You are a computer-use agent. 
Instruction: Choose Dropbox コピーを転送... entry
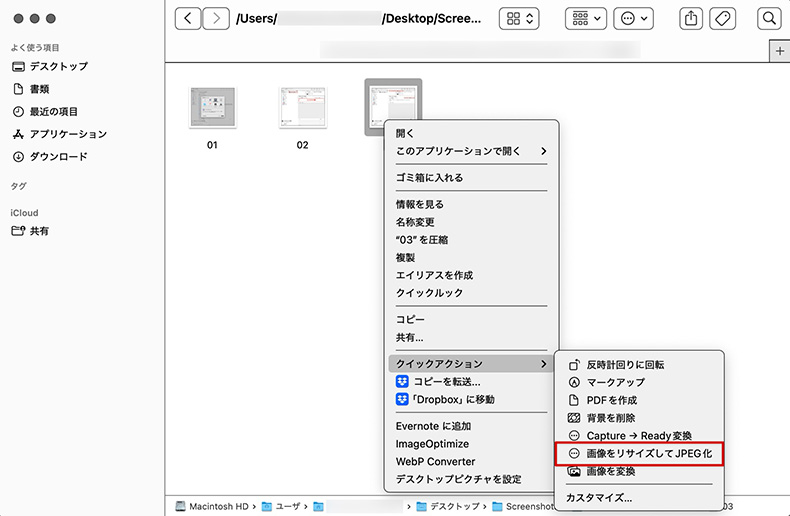(472, 381)
